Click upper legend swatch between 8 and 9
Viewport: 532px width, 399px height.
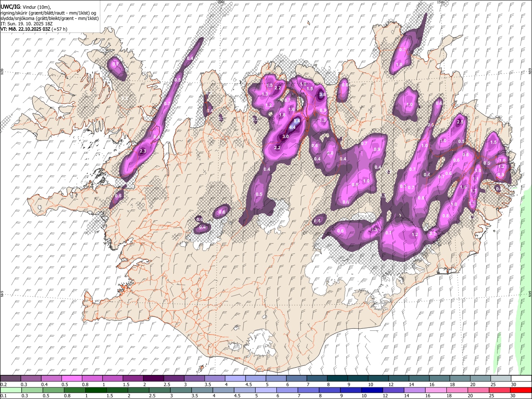[337, 378]
